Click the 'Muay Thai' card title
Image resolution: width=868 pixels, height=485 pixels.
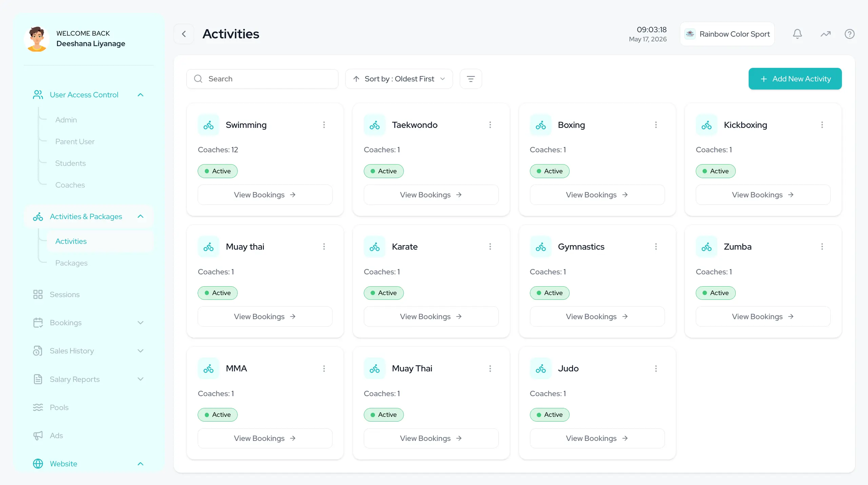point(412,368)
